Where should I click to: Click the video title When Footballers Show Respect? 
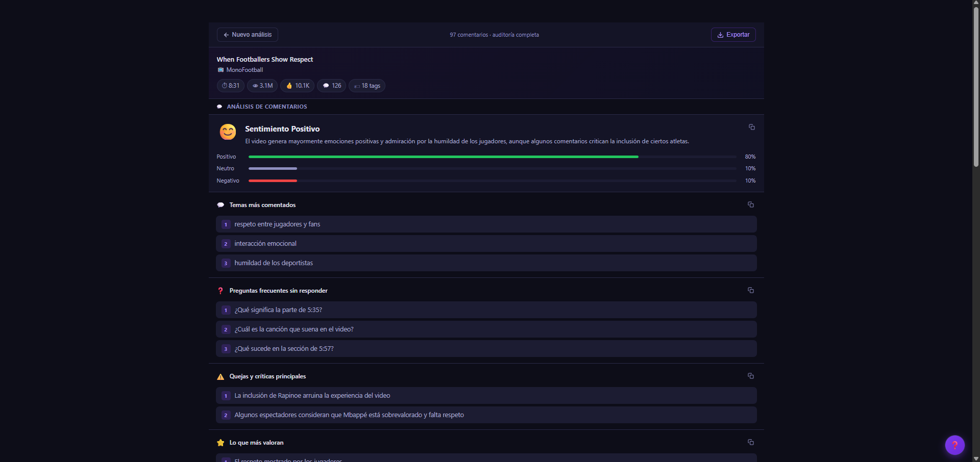click(264, 60)
